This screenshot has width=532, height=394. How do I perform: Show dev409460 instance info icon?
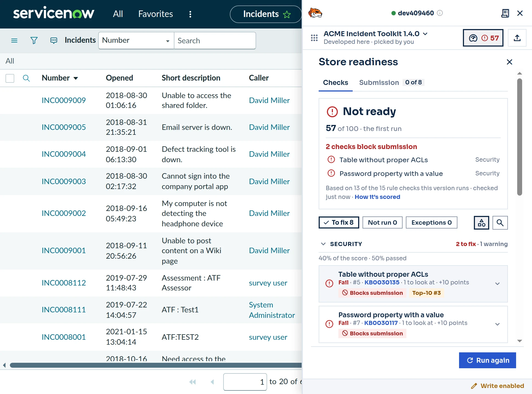pos(440,13)
